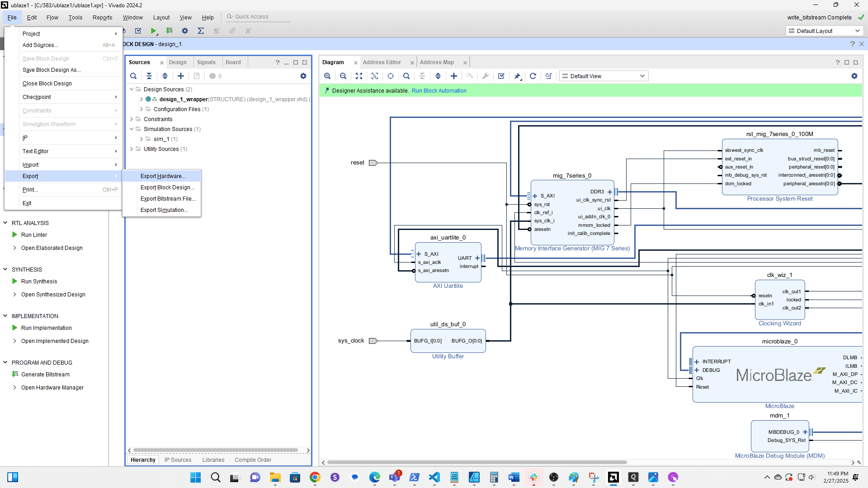Select Generate Bitstream in Program and Debug
This screenshot has width=868, height=488.
[x=45, y=374]
